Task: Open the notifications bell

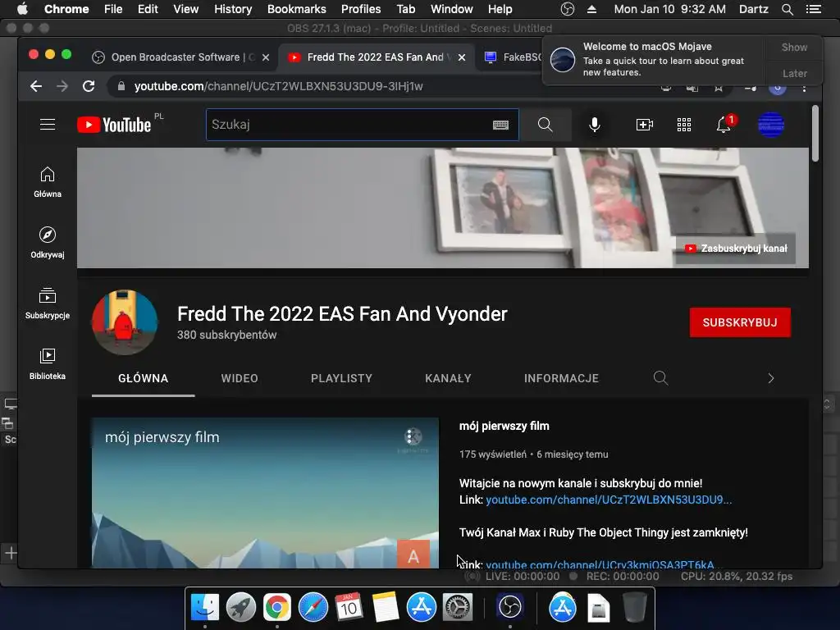Action: click(724, 125)
